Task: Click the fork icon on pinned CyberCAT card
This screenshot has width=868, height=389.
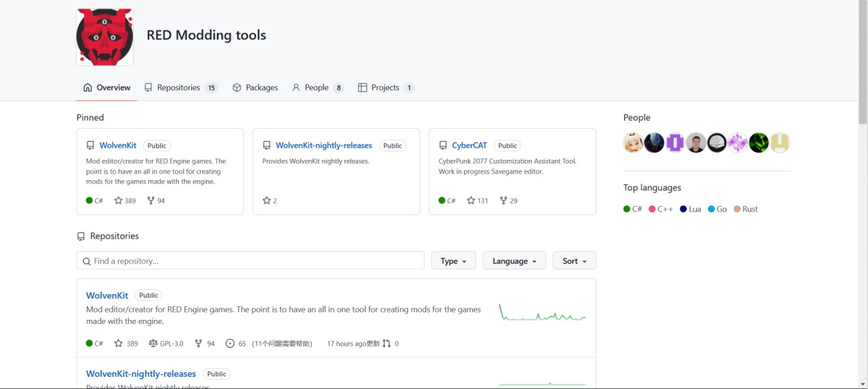Action: (x=503, y=201)
